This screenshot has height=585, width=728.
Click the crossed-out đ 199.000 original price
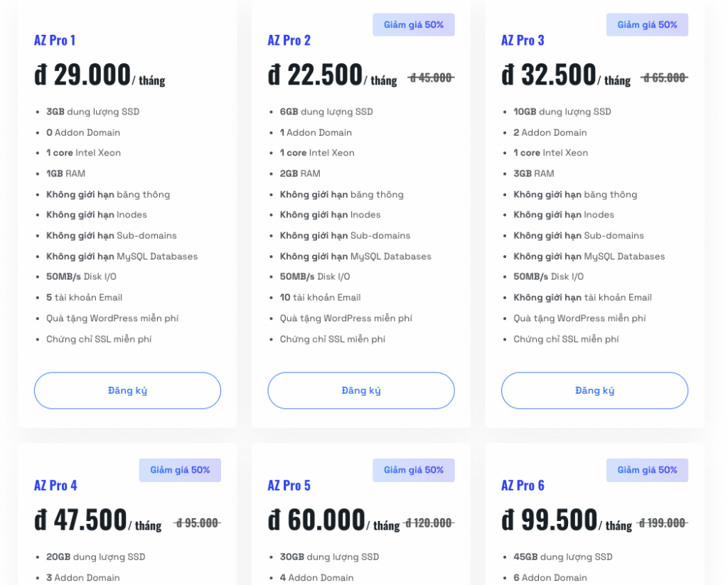(662, 523)
